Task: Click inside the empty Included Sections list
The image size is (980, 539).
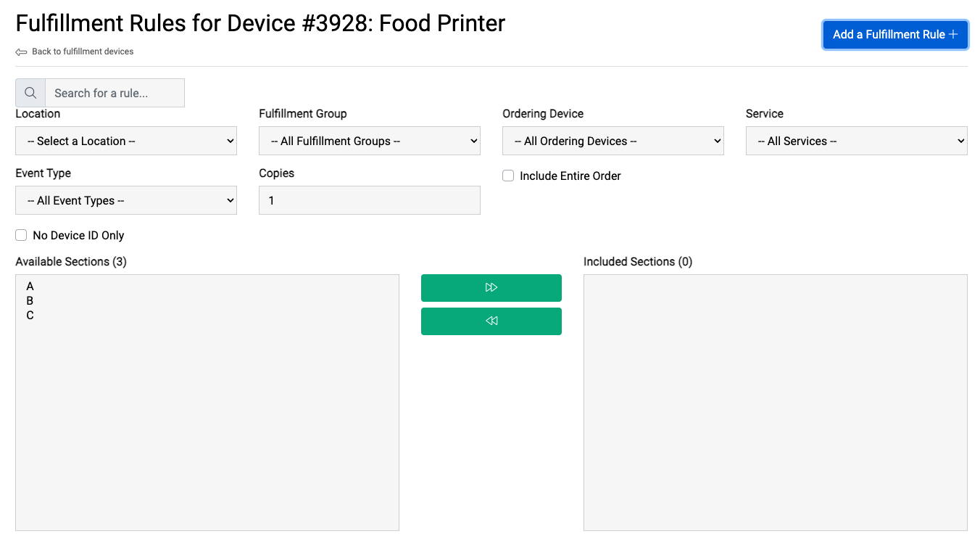Action: tap(776, 403)
